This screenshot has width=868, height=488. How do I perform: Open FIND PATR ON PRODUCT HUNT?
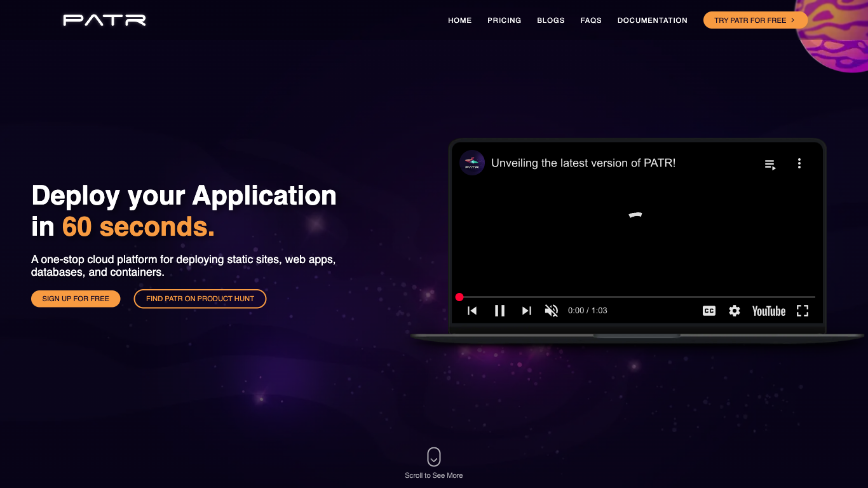(x=200, y=299)
